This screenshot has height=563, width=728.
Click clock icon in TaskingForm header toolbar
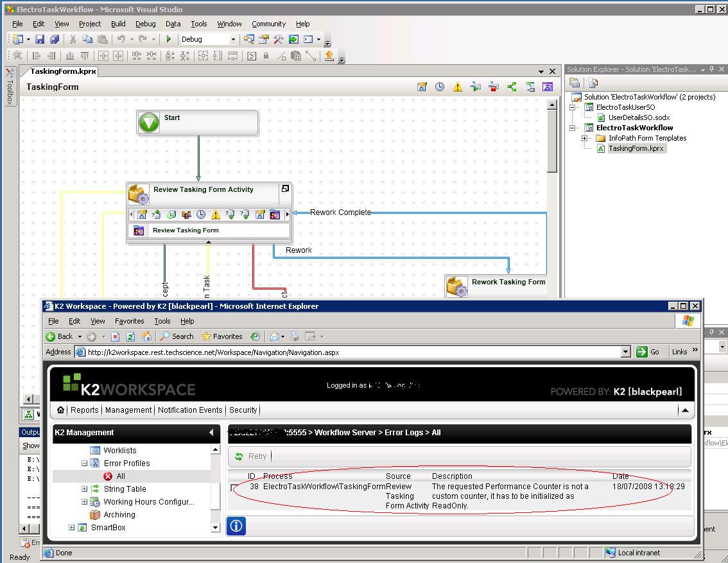point(440,87)
